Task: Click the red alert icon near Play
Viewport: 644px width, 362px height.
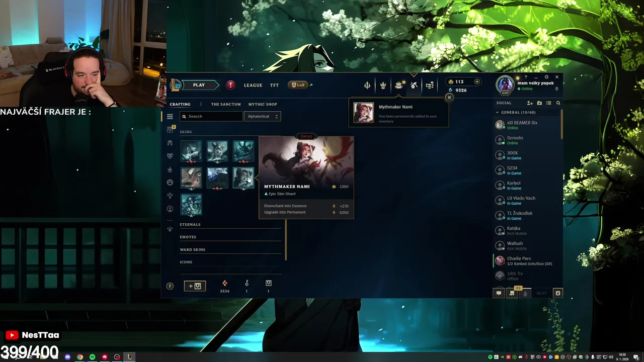Action: 230,85
